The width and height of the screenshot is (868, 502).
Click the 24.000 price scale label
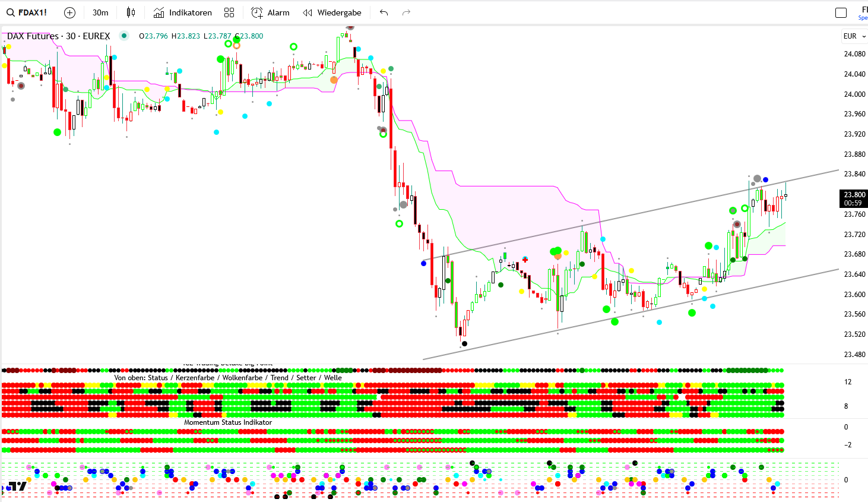click(x=854, y=94)
